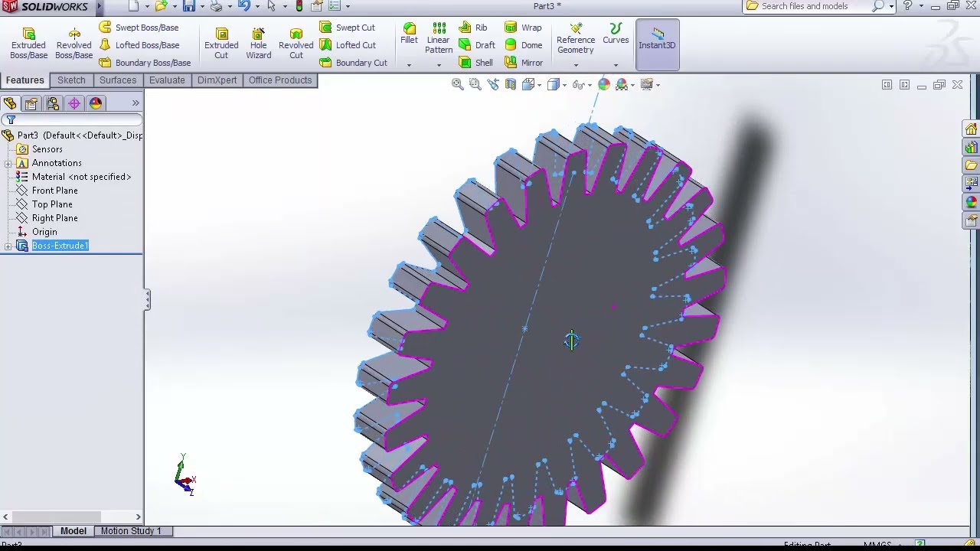Viewport: 980px width, 551px height.
Task: Click Zoom to Area icon
Action: pyautogui.click(x=475, y=85)
